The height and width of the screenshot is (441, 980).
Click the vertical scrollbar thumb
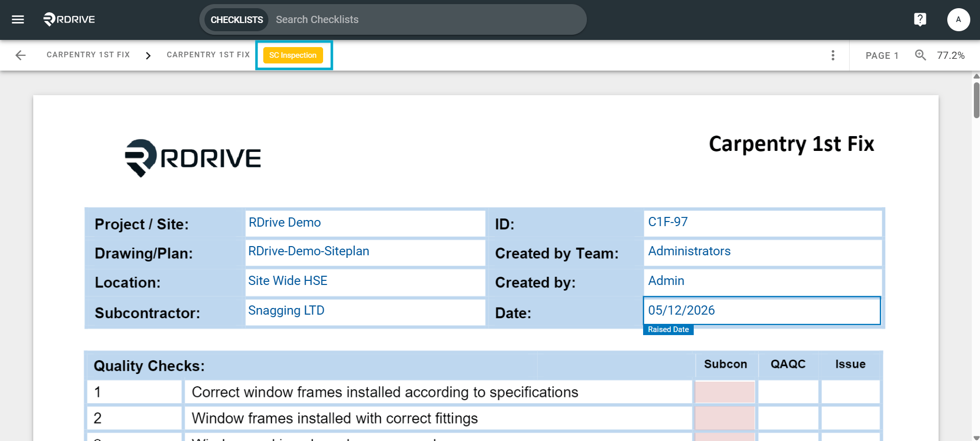[976, 100]
